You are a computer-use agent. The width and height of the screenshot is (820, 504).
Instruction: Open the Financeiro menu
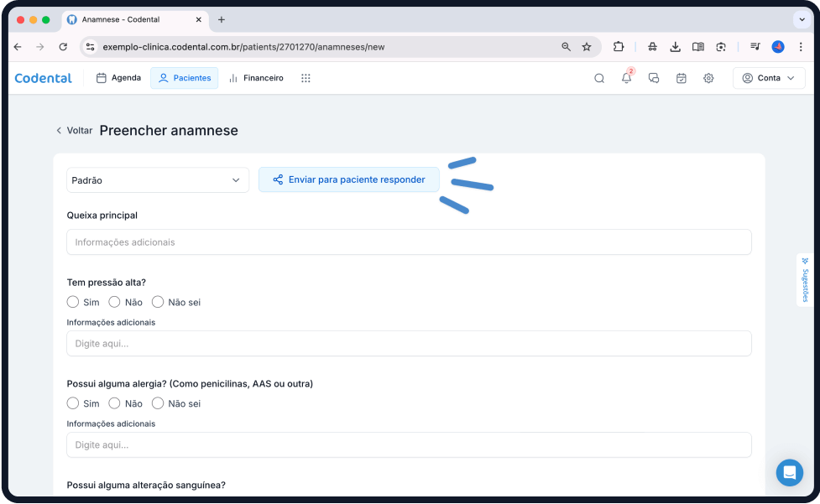(256, 78)
